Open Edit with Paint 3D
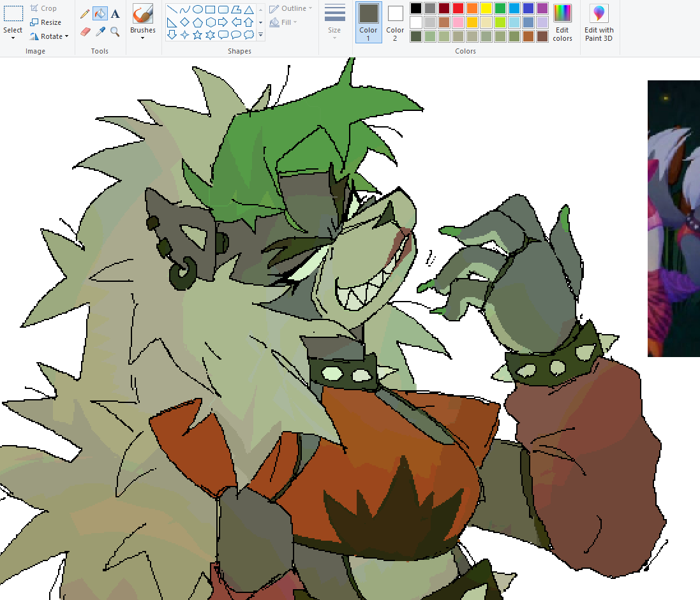 [599, 22]
